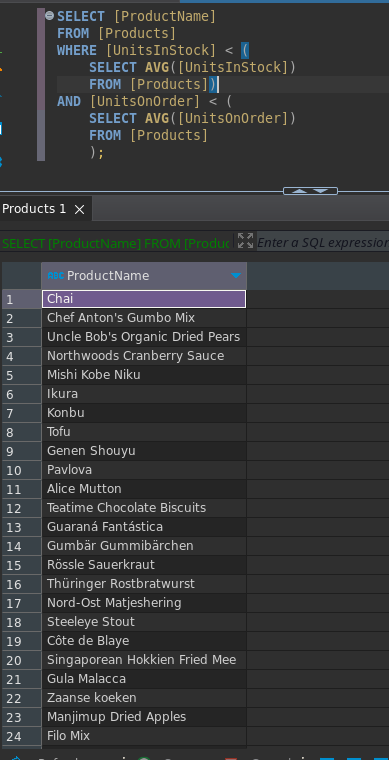Click the ABC data type icon
Image resolution: width=389 pixels, height=760 pixels.
[56, 276]
